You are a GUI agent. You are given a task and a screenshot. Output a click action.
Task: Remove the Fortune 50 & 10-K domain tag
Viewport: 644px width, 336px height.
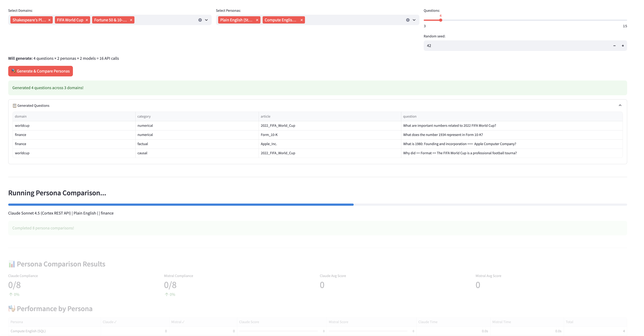pos(131,20)
